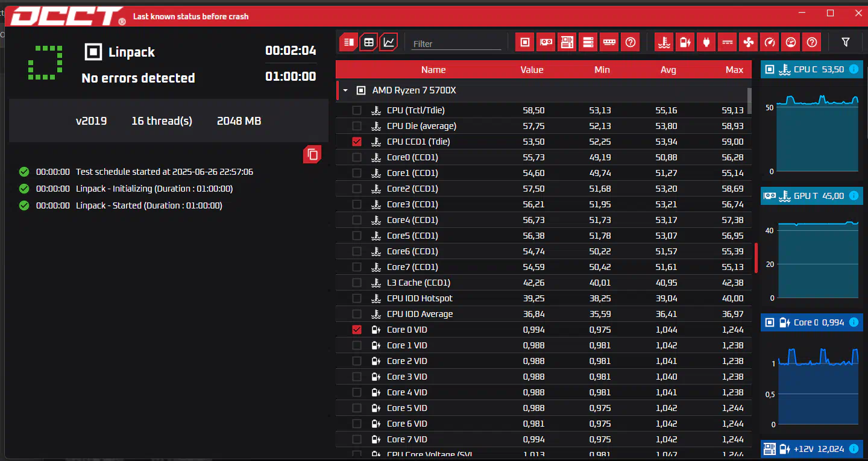This screenshot has width=868, height=461.
Task: Select the table view icon
Action: [369, 42]
